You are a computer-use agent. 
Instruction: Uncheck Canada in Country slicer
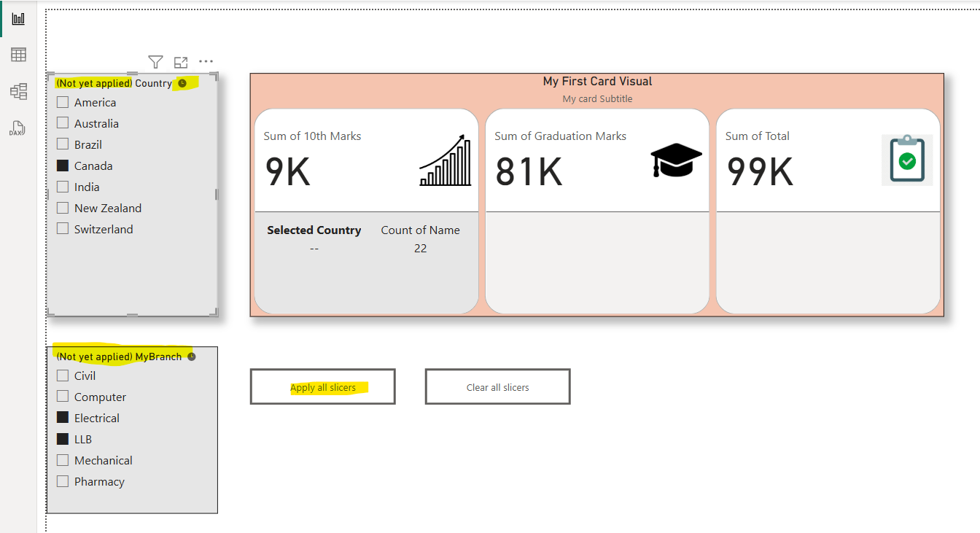[x=63, y=166]
